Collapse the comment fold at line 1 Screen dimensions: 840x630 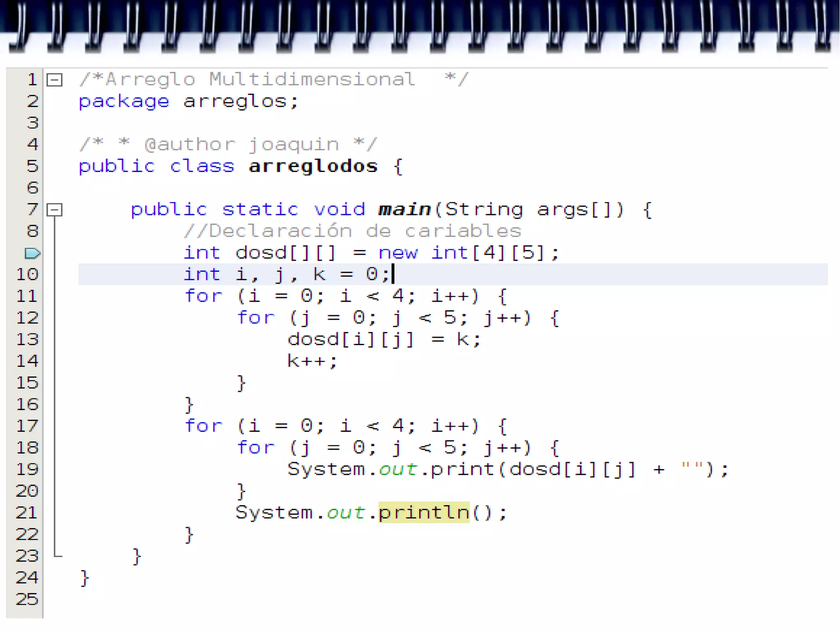click(x=55, y=80)
